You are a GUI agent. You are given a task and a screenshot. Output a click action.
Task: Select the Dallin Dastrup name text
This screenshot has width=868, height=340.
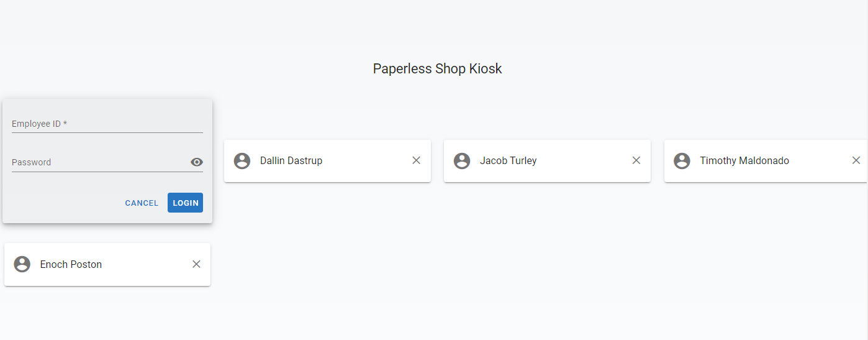[291, 160]
